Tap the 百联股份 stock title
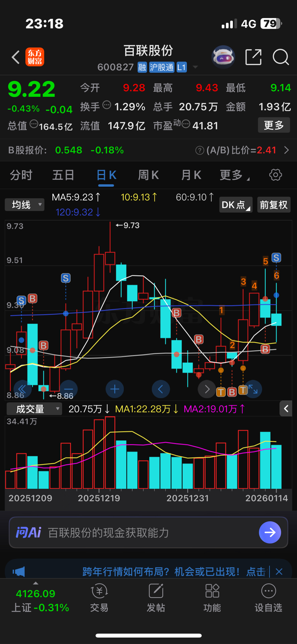 click(148, 51)
